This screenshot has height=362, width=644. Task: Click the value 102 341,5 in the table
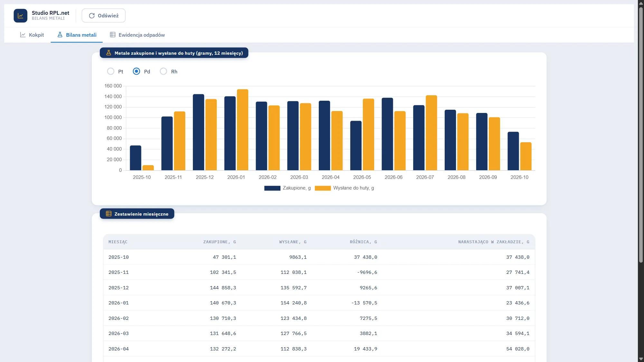coord(223,272)
